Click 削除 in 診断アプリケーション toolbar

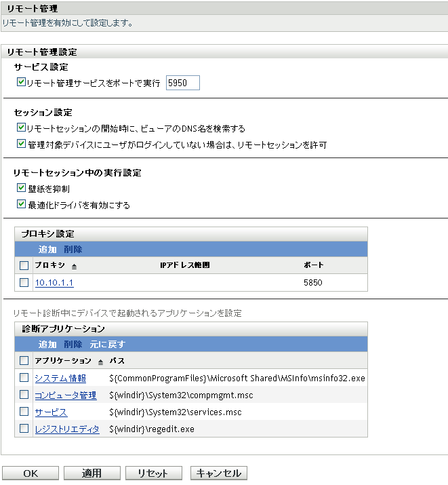click(73, 345)
